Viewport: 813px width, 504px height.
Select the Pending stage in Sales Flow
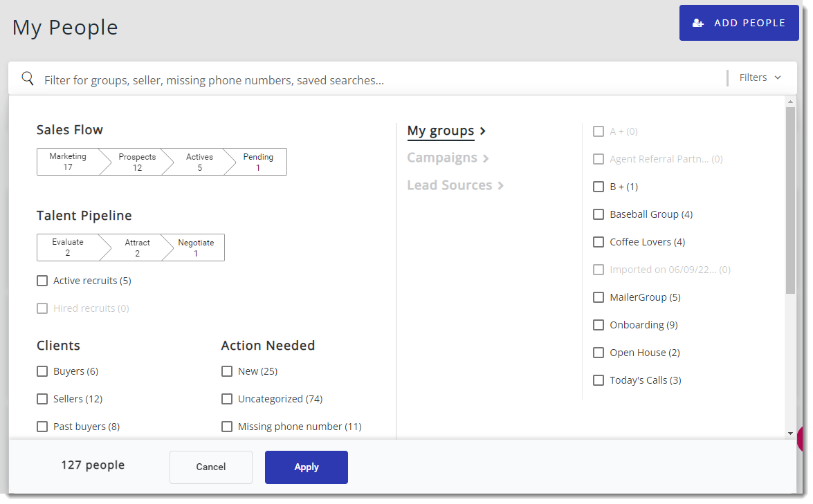coord(258,162)
